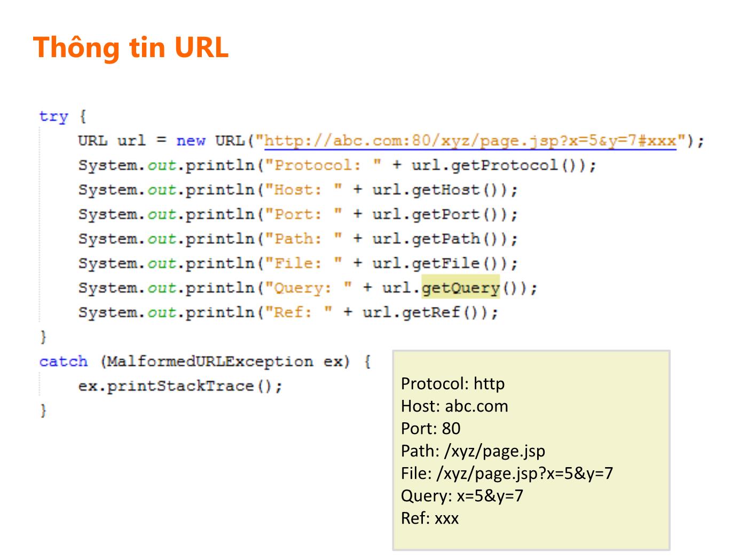
Task: Click the url.getPath() code line
Action: pyautogui.click(x=298, y=239)
